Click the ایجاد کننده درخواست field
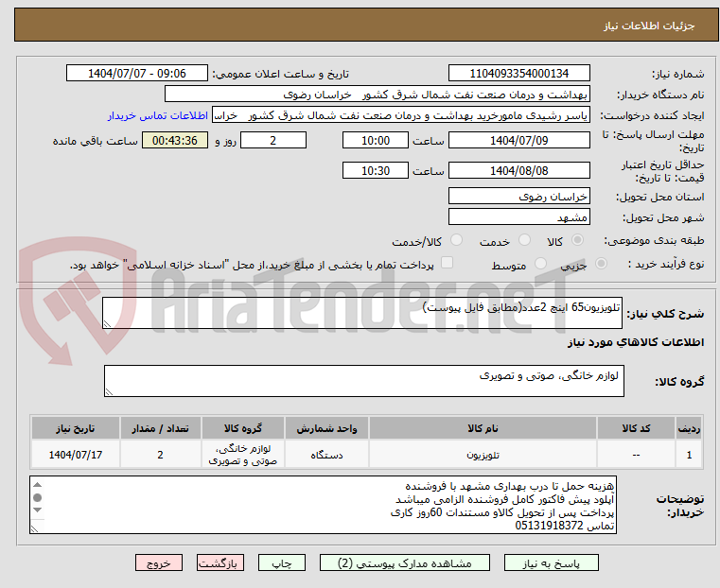 [x=401, y=115]
